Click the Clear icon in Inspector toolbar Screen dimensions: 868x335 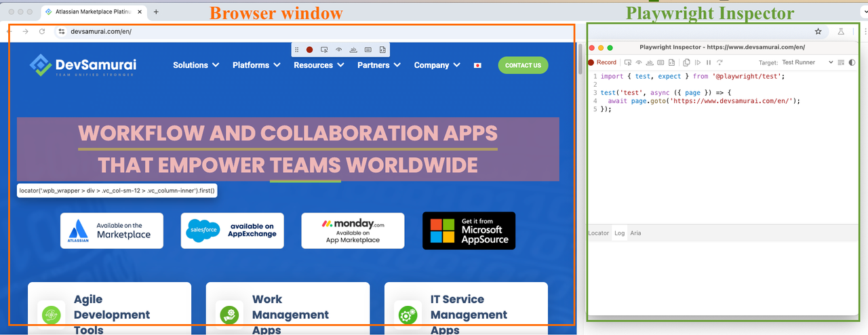(x=841, y=62)
